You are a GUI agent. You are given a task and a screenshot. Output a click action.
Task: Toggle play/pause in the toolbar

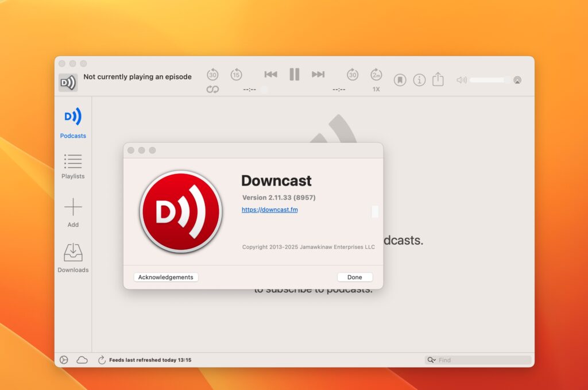point(294,74)
